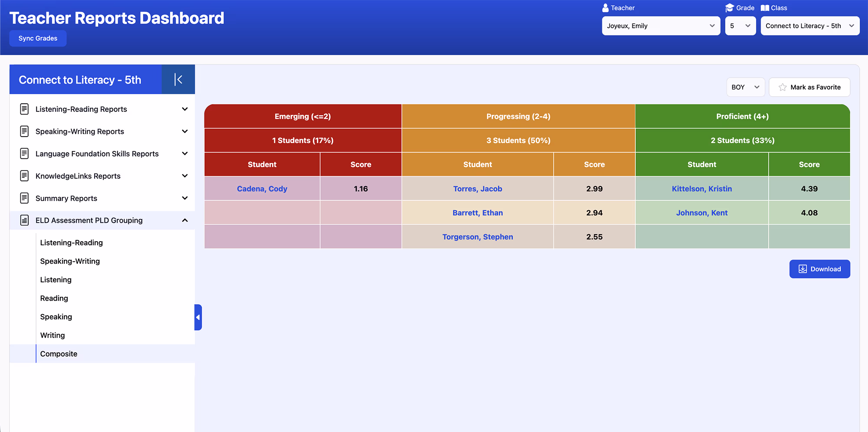The width and height of the screenshot is (868, 432).
Task: Click score 2.99 cell
Action: [x=594, y=189]
